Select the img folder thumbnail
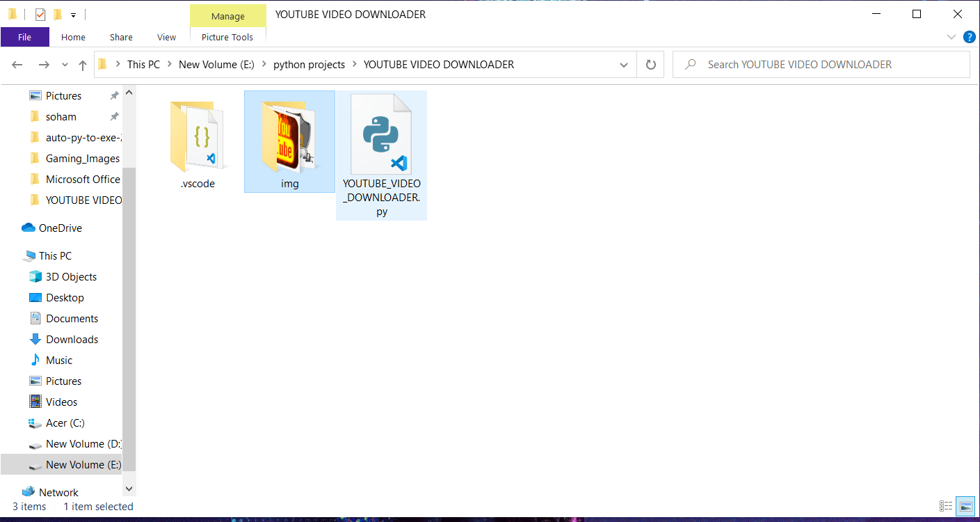 click(x=289, y=137)
